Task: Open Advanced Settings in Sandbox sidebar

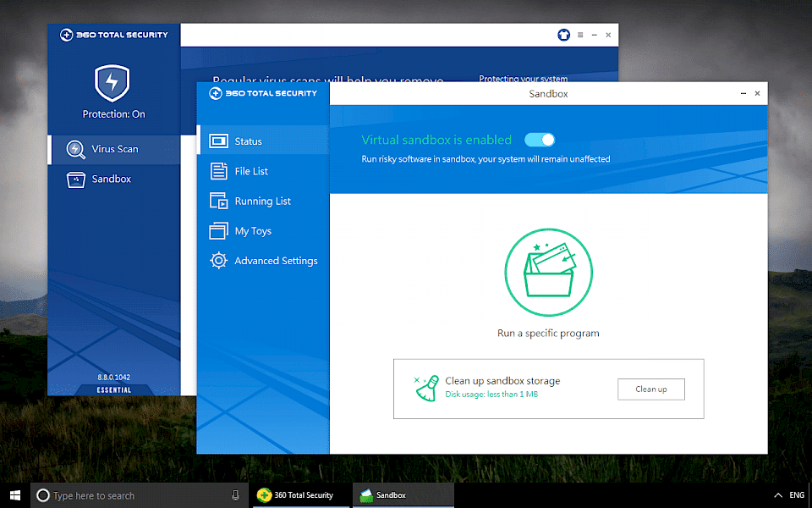Action: (x=263, y=261)
